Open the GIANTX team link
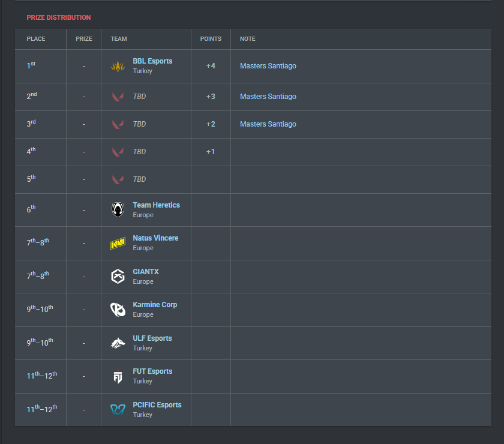 tap(146, 272)
